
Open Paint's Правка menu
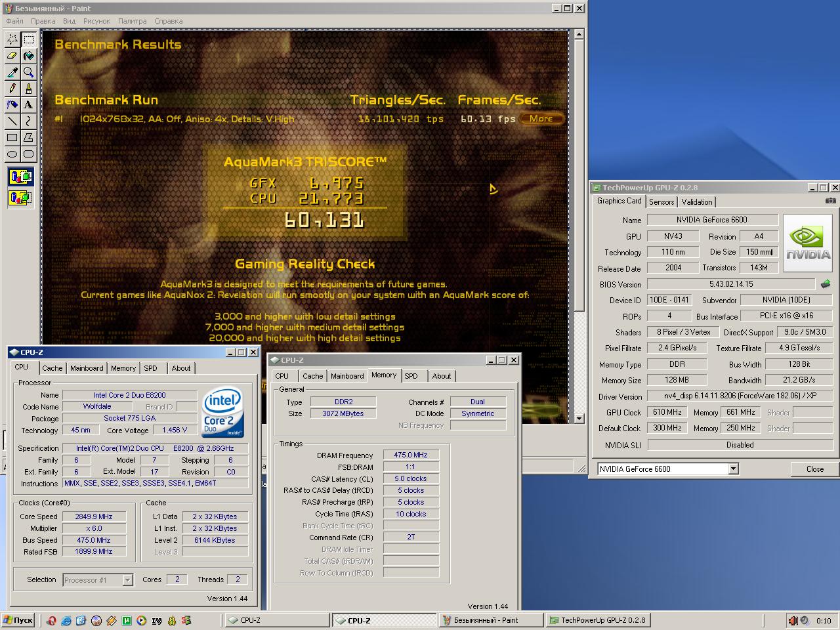pyautogui.click(x=43, y=21)
